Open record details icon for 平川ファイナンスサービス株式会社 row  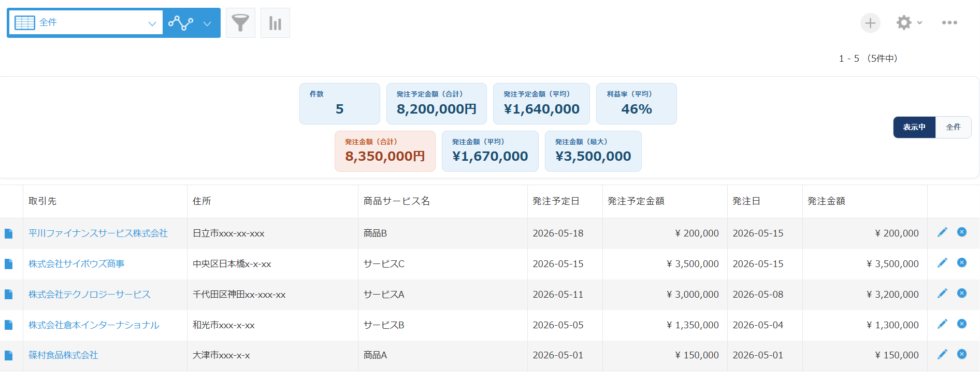tap(8, 234)
